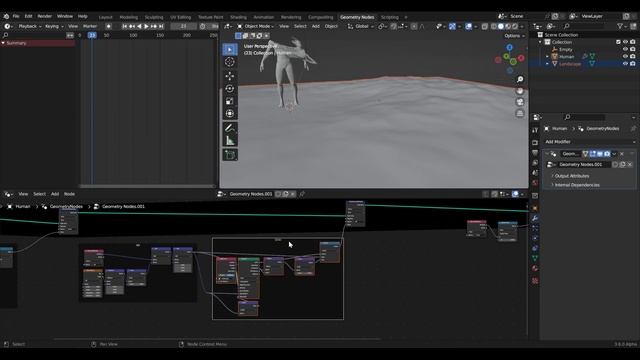Select the 3D Cursor tool
This screenshot has height=360, width=640.
230,62
